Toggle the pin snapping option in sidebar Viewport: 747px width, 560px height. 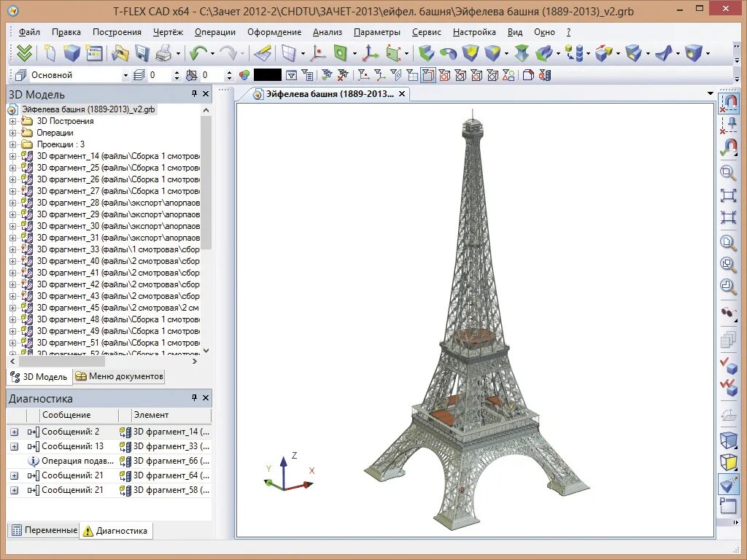point(728,126)
